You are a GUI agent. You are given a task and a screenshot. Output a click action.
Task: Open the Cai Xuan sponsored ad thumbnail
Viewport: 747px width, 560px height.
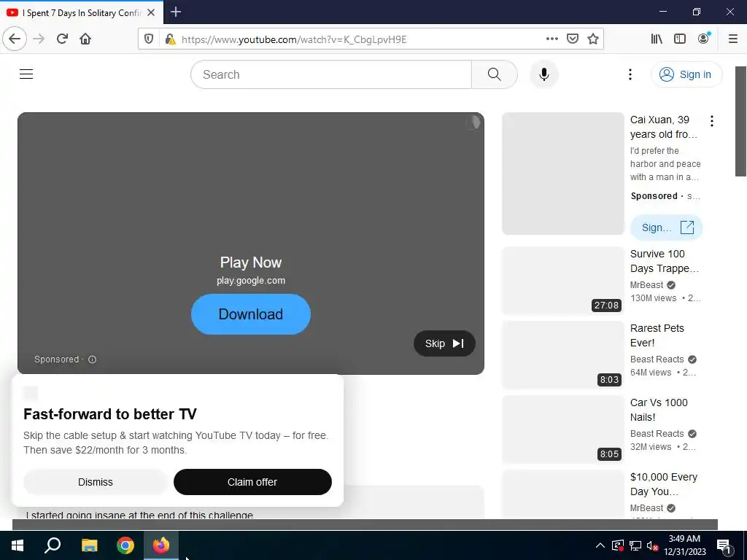(562, 174)
